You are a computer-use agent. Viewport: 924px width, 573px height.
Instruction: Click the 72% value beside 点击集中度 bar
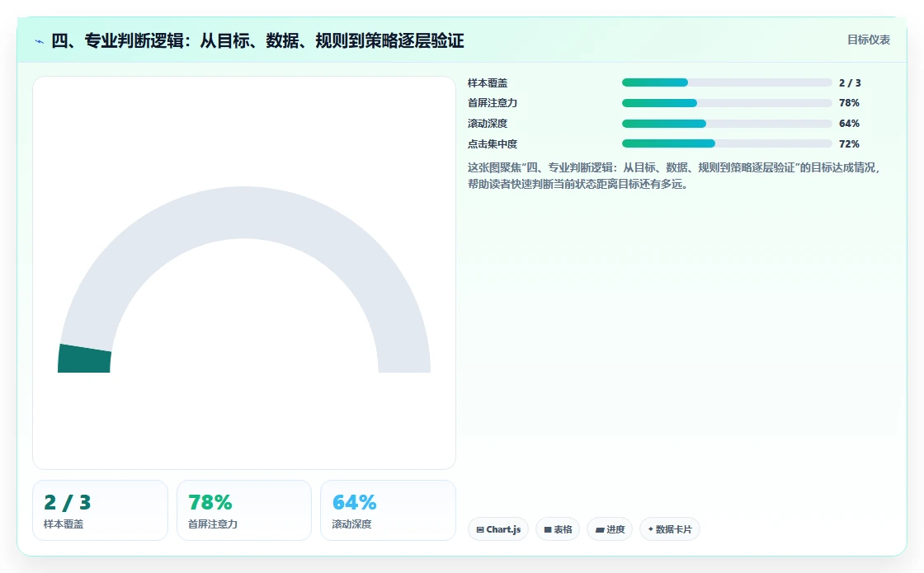849,144
